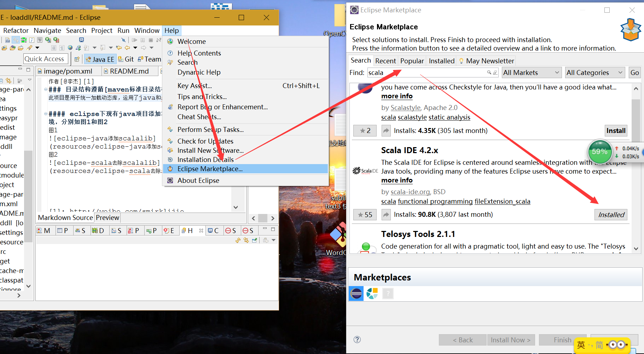Collapse the '### 目录结构' section fold marker
The height and width of the screenshot is (354, 644).
tap(46, 89)
